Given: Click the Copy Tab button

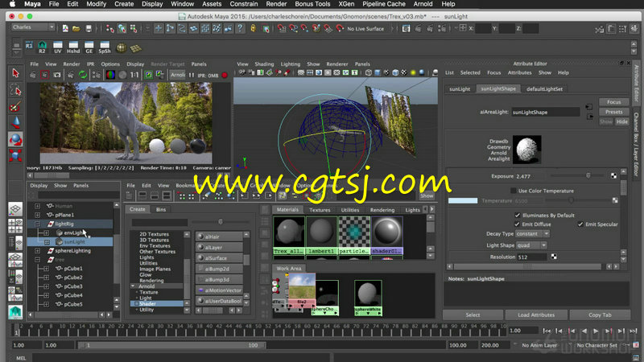Looking at the screenshot, I should (600, 315).
